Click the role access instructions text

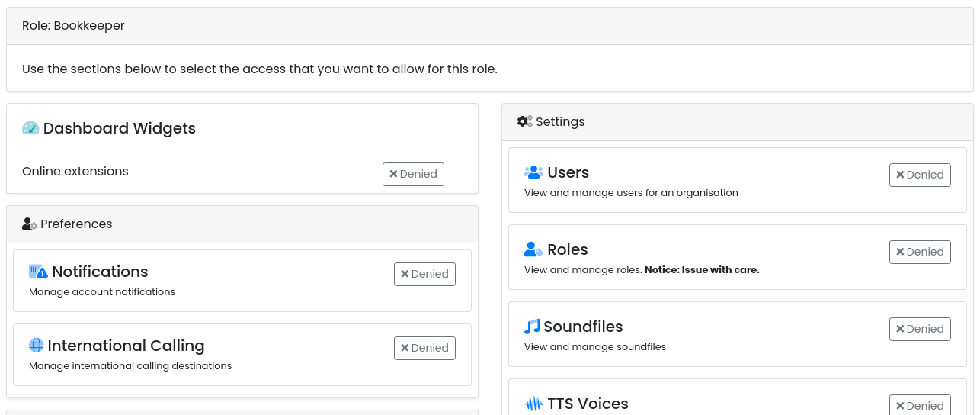260,69
